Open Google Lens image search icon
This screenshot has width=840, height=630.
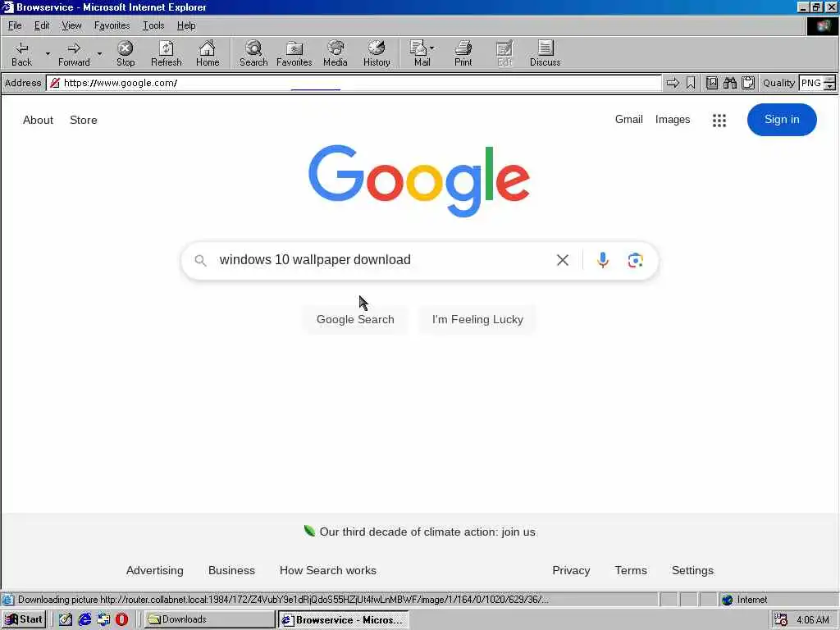tap(636, 260)
